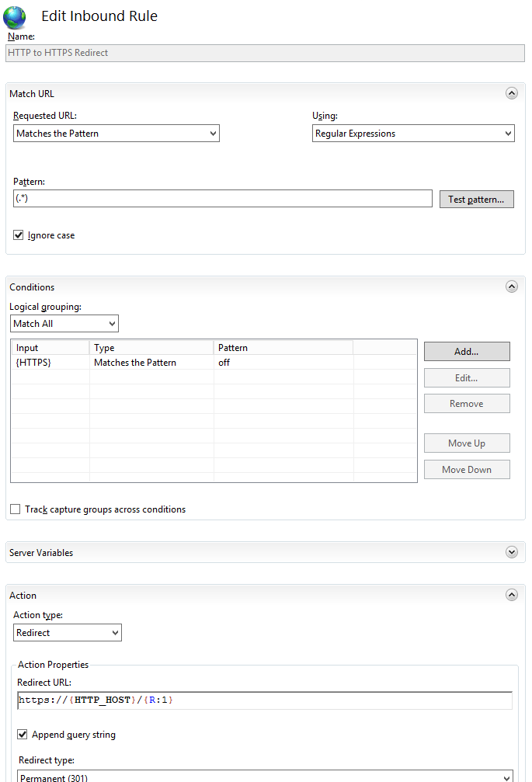Image resolution: width=532 pixels, height=782 pixels.
Task: Open the Redirect type Permanent (301) dropdown
Action: (x=265, y=777)
